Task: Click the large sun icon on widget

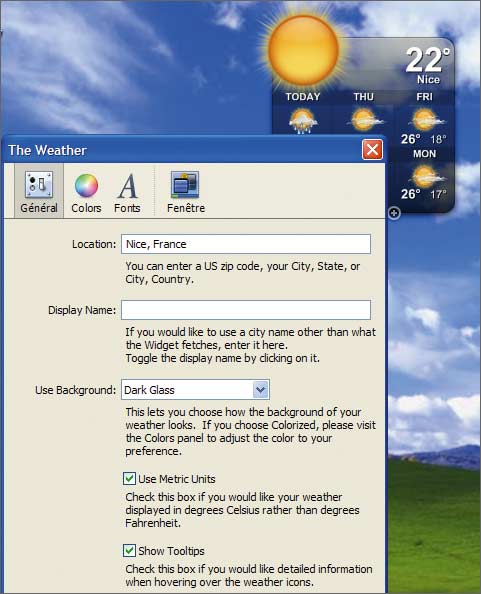Action: [303, 50]
